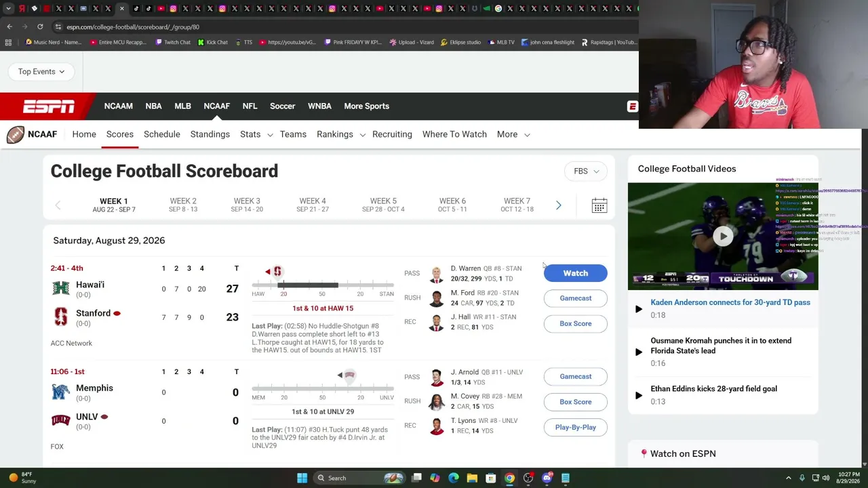This screenshot has width=868, height=488.
Task: Open Microsoft Edge from the taskbar
Action: (x=454, y=478)
